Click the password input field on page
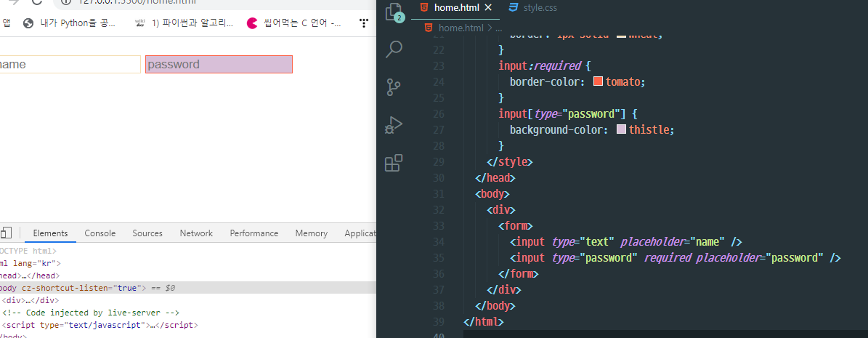 219,64
